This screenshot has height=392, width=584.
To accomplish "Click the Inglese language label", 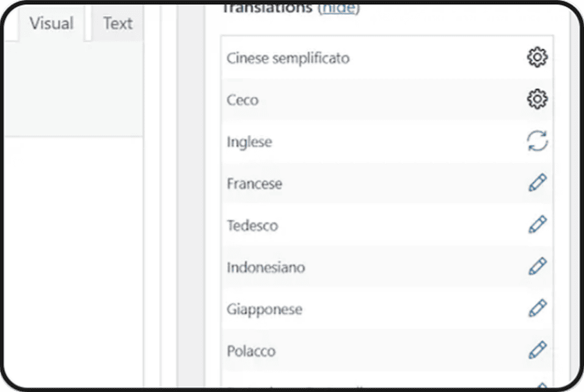I will pos(249,142).
